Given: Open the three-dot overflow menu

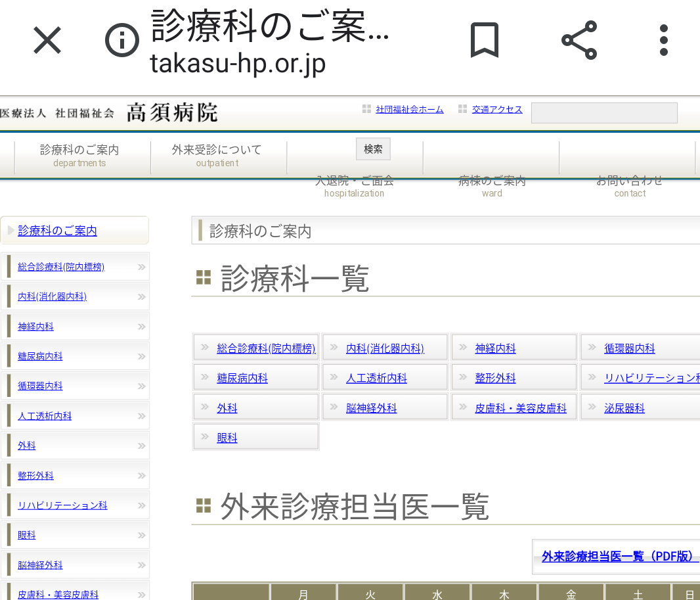Looking at the screenshot, I should [x=664, y=40].
